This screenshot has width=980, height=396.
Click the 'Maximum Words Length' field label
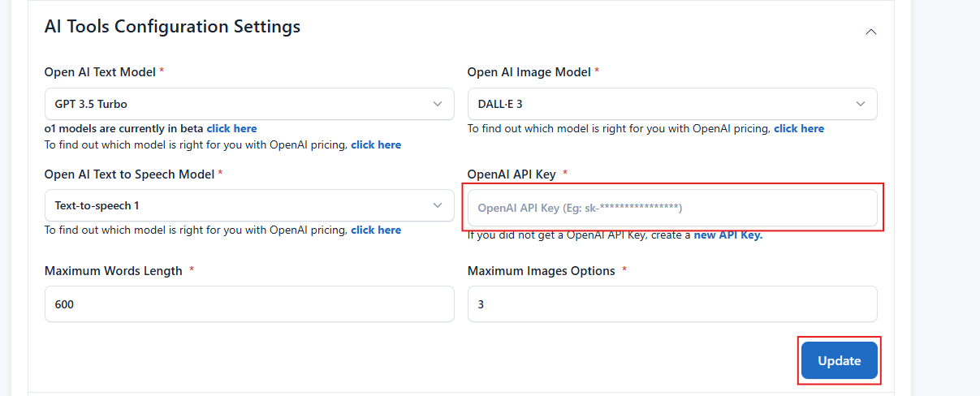[x=114, y=271]
